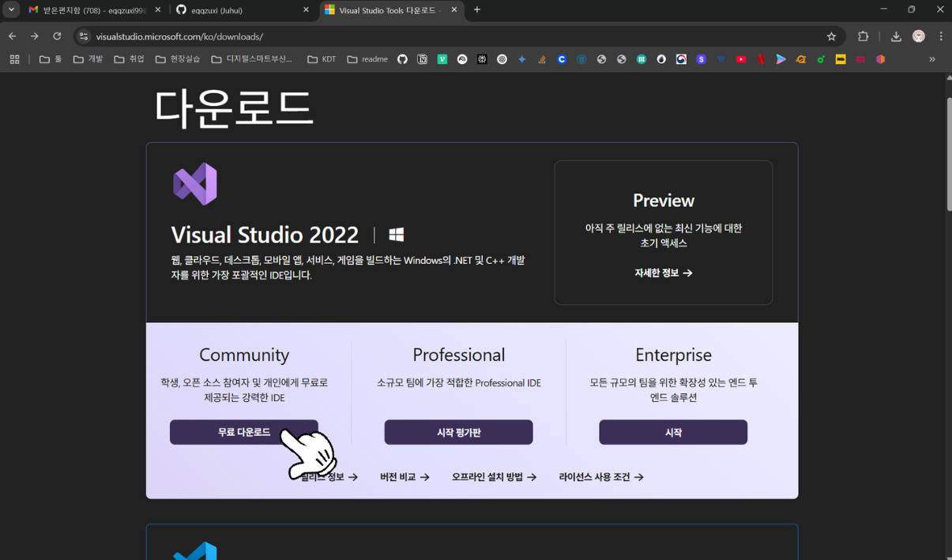Open the GitHub bookmark icon
Screen dimensions: 952x560
404,58
